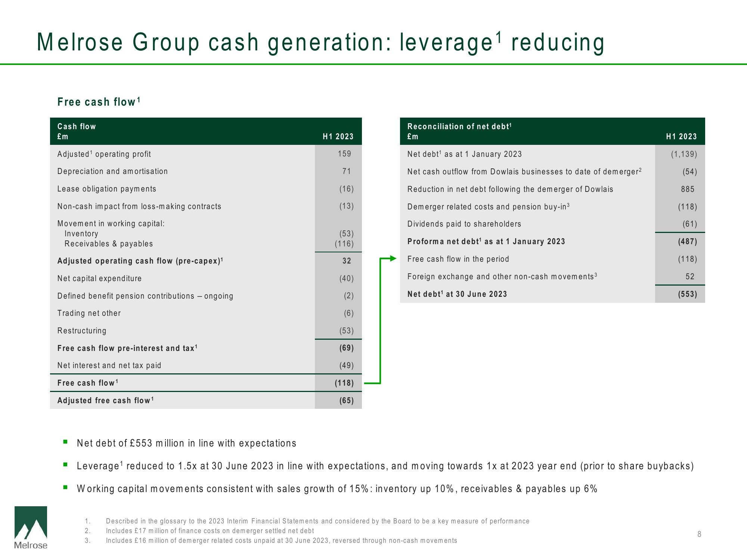Click 'Net interest and net tax paid' label

point(109,365)
